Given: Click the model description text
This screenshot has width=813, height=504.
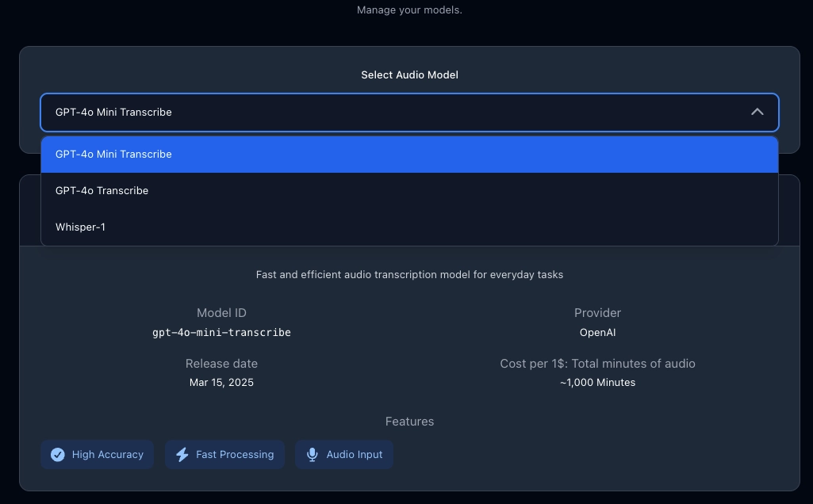Looking at the screenshot, I should [x=409, y=275].
